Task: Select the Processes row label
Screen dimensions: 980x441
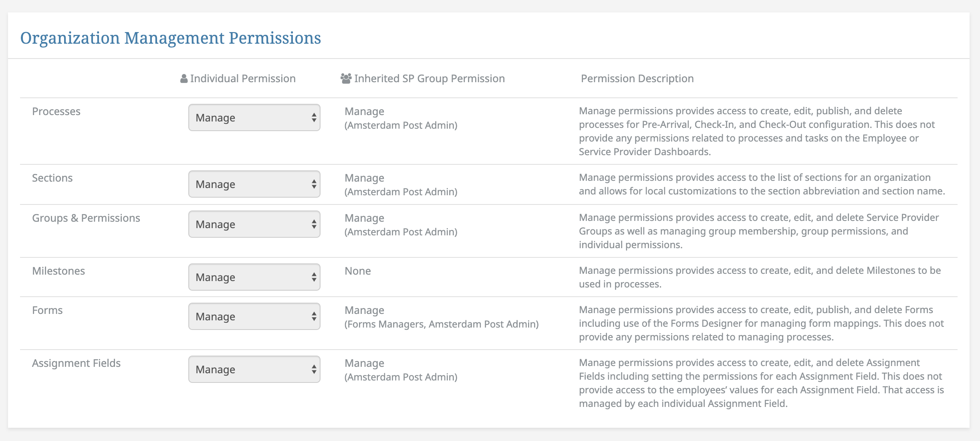Action: (56, 111)
